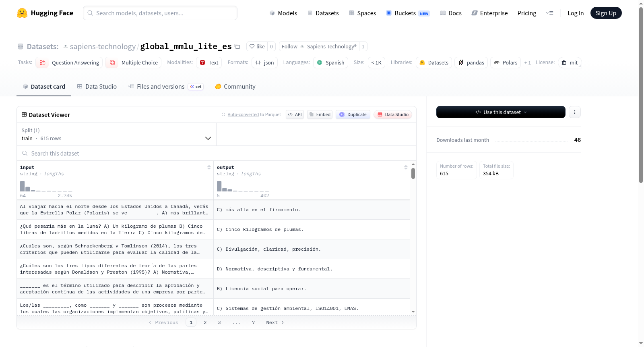
Task: Click the search magnifier in dataset search
Action: coord(25,153)
